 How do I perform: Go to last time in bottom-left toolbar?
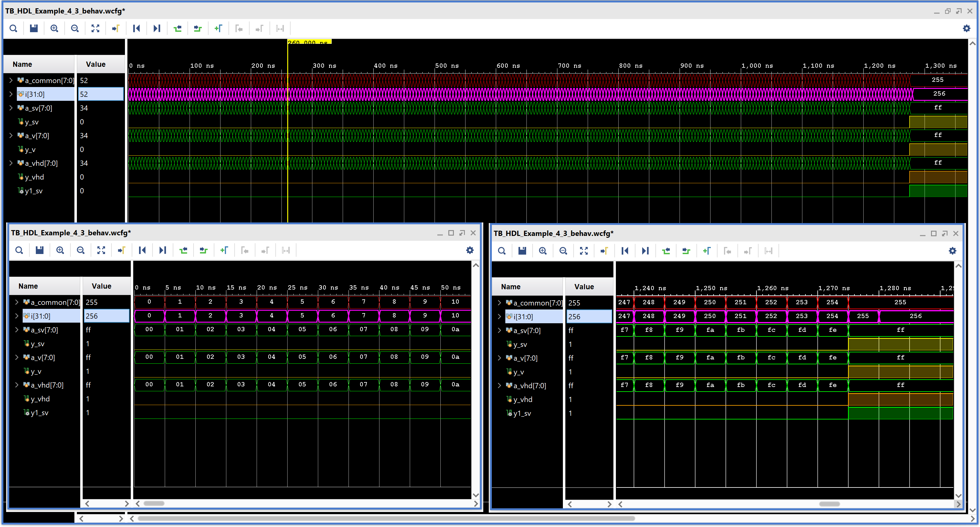(x=163, y=250)
